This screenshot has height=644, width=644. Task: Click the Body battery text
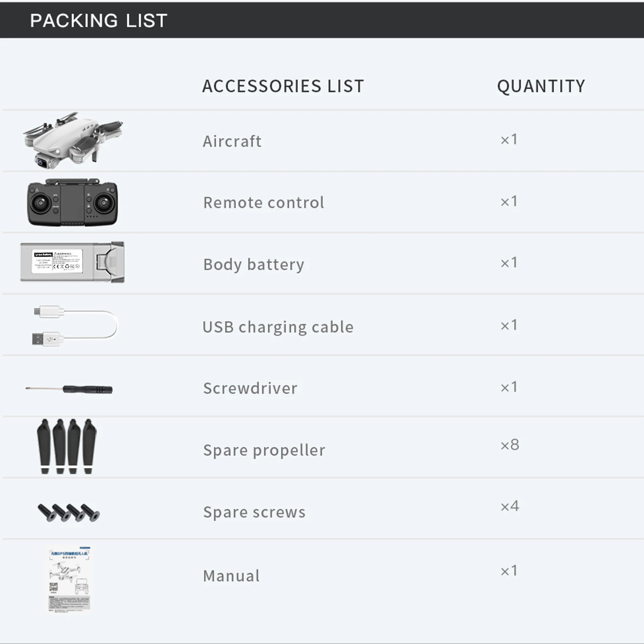coord(254,264)
